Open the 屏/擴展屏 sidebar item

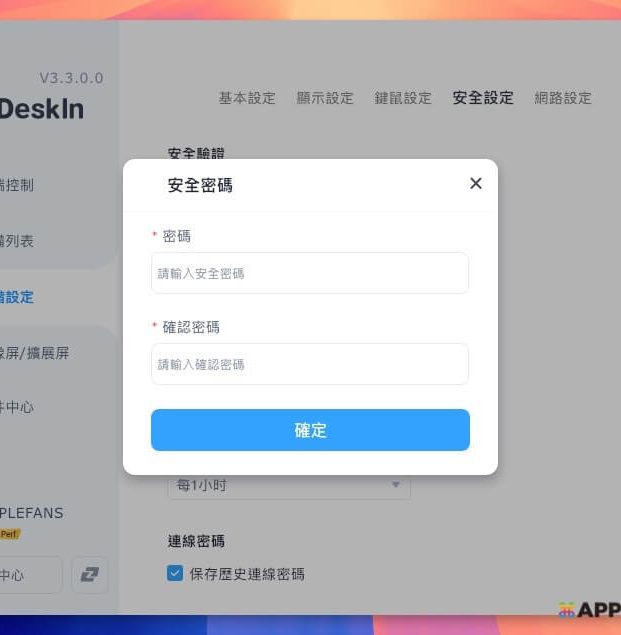[34, 353]
